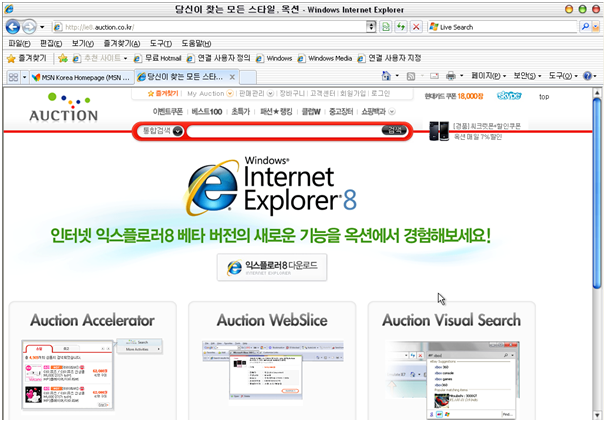Click the scrollbar up arrow
Screen dimensions: 606x422
click(x=597, y=93)
